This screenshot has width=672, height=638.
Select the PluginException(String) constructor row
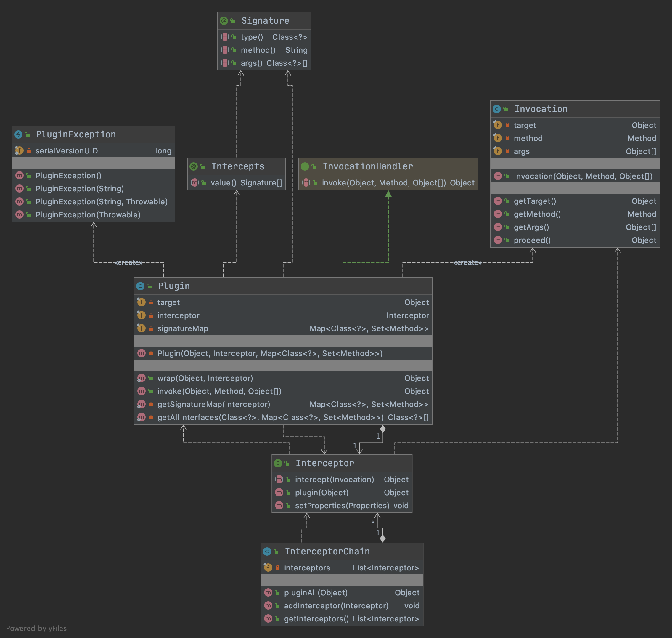tap(94, 188)
